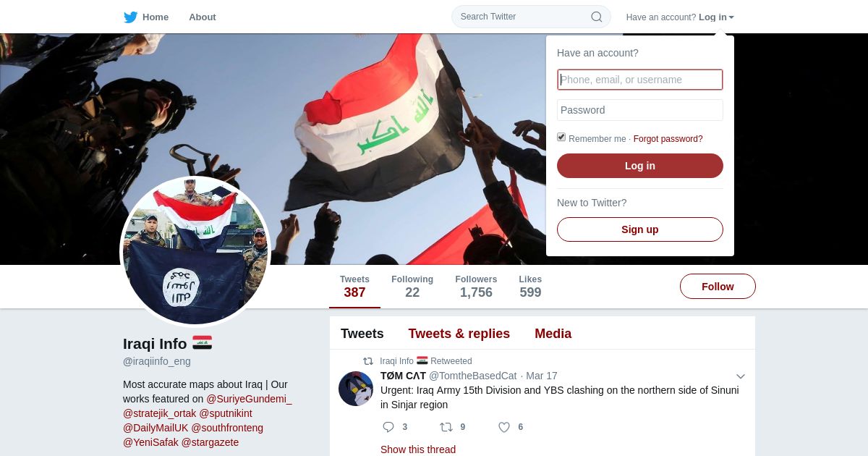This screenshot has width=868, height=456.
Task: Open the Forgot password link
Action: click(668, 139)
